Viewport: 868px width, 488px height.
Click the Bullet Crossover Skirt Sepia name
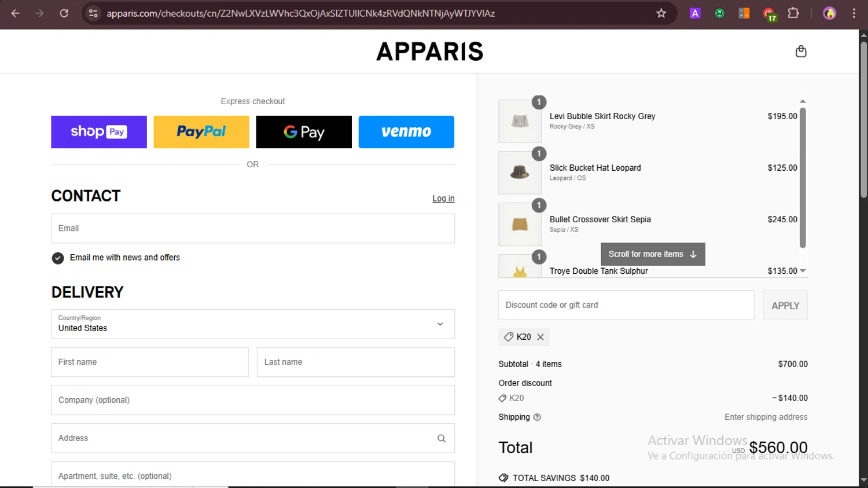coord(600,219)
